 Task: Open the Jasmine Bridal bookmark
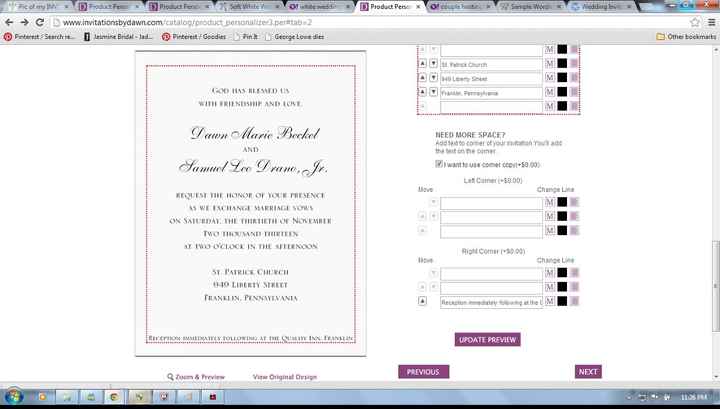[x=118, y=37]
